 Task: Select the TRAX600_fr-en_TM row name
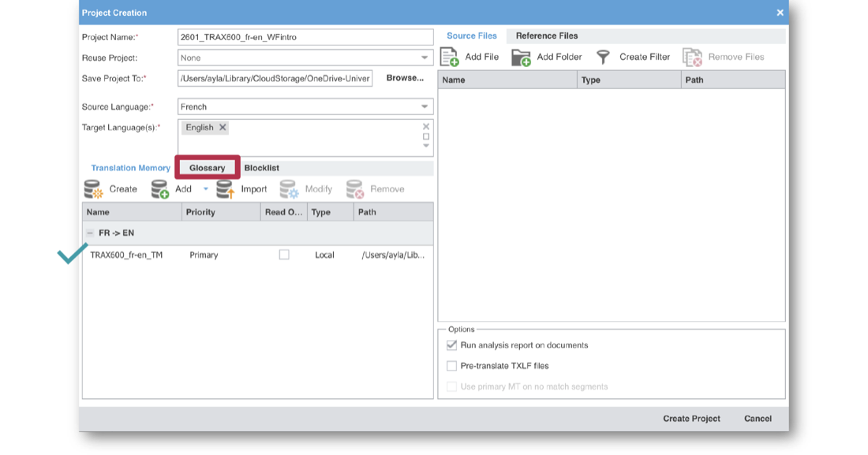point(126,255)
